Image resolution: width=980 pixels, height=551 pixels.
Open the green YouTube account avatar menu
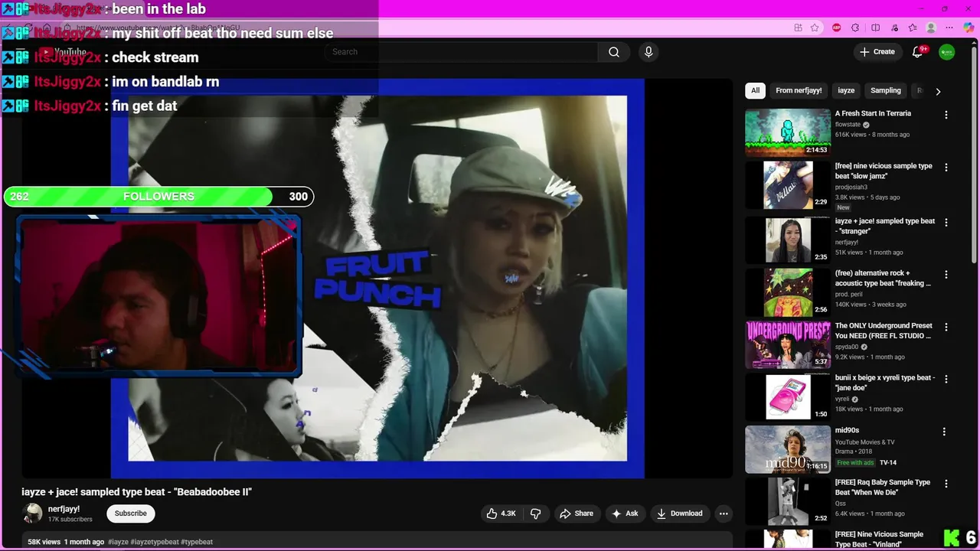[x=947, y=52]
